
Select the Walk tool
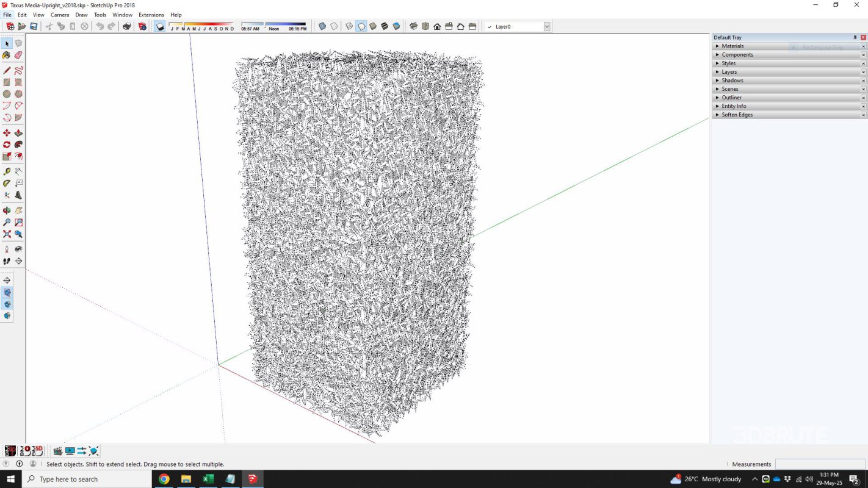coord(7,261)
